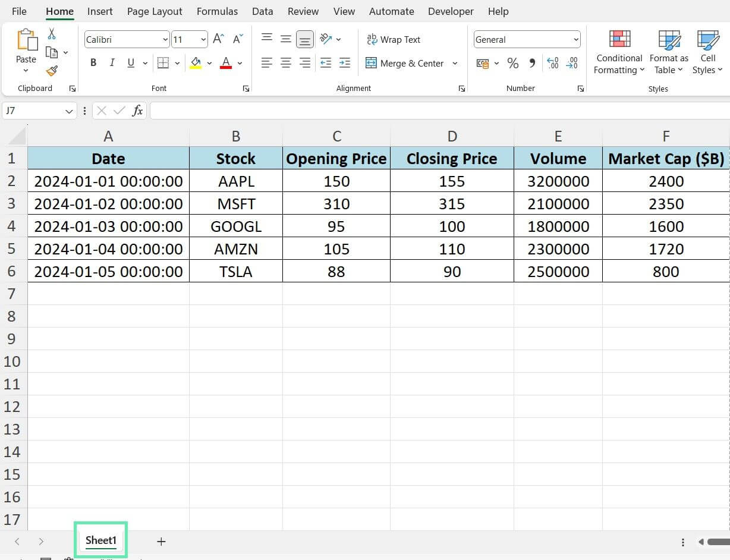Screen dimensions: 730x560
Task: Click Decrease Decimal icon
Action: (572, 63)
